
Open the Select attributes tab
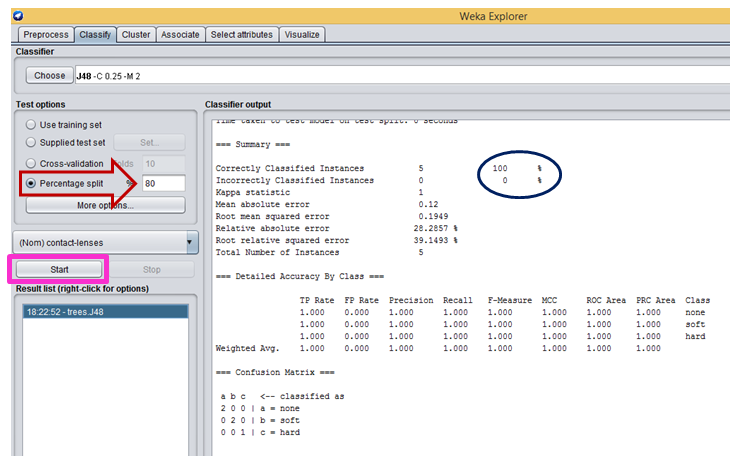[x=241, y=35]
